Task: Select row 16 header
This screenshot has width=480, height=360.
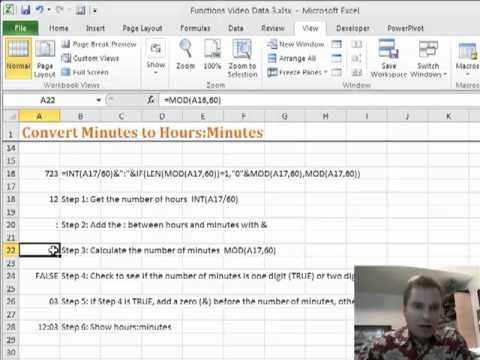Action: pyautogui.click(x=11, y=174)
